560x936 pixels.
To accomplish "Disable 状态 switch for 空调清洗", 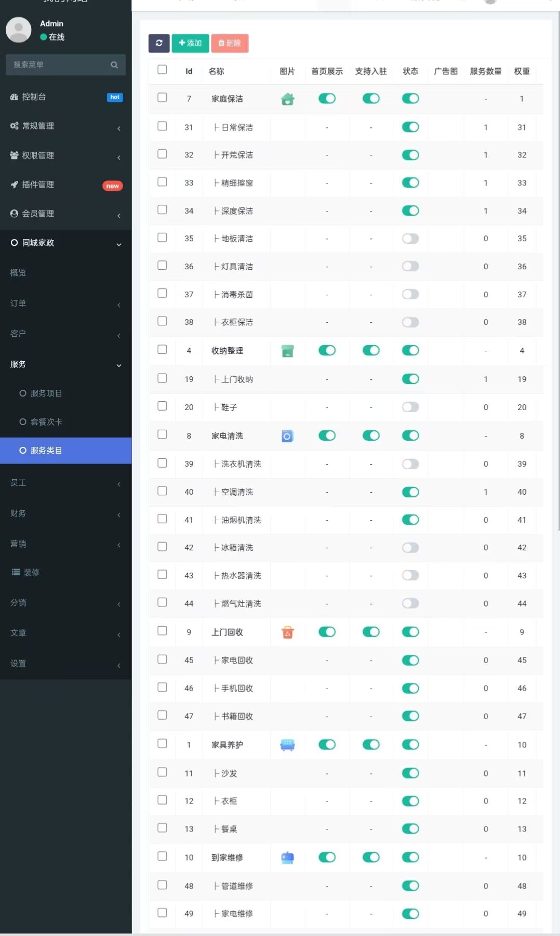I will pyautogui.click(x=410, y=492).
